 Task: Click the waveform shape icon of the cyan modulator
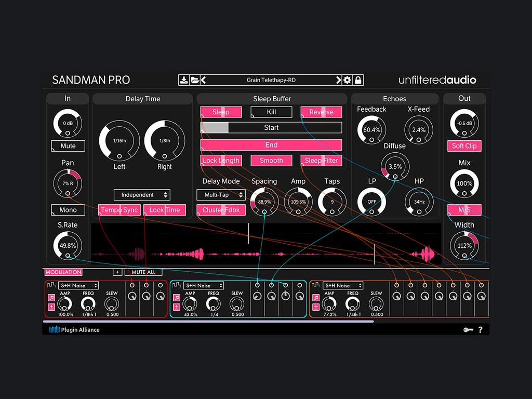pos(177,285)
